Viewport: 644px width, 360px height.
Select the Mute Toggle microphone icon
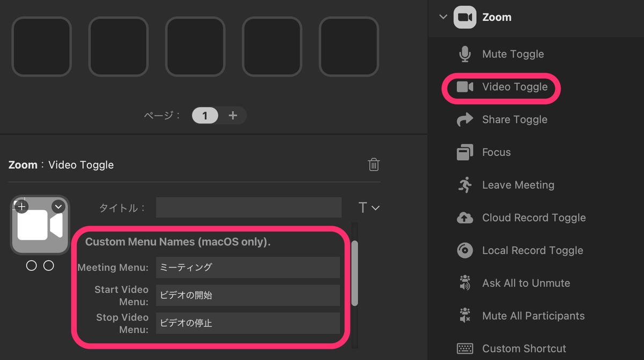pyautogui.click(x=466, y=54)
